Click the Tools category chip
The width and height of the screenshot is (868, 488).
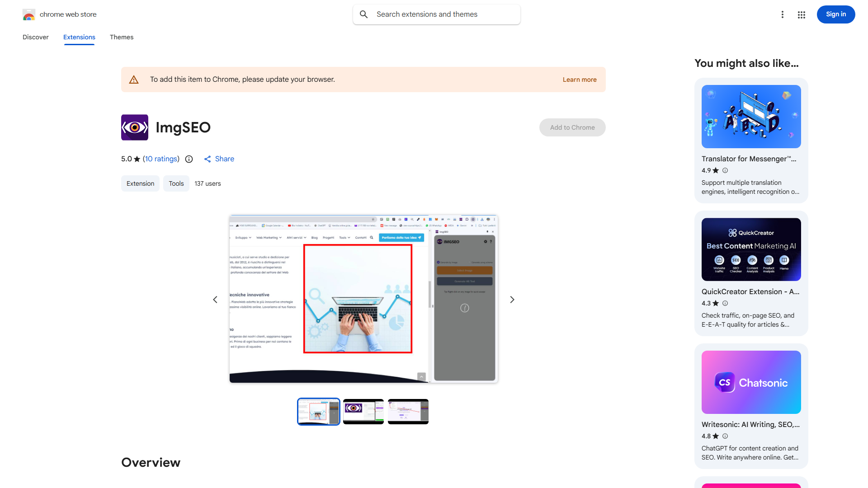pos(176,183)
